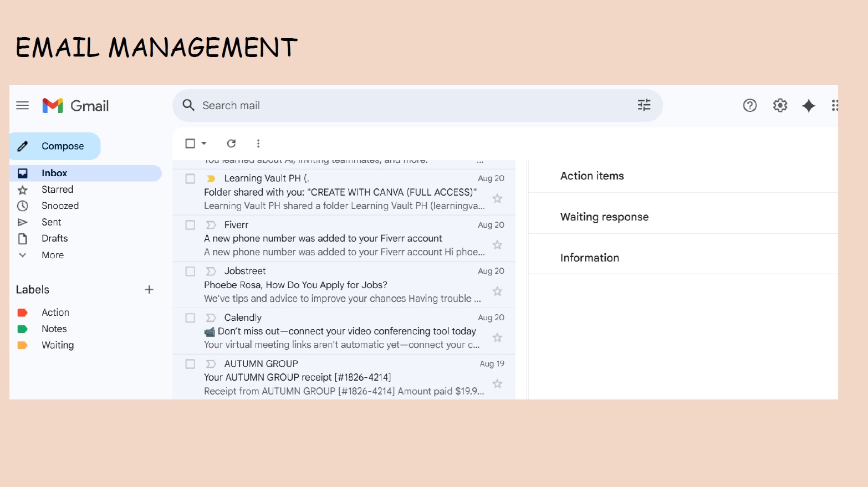Viewport: 868px width, 487px height.
Task: Star the Calendly email
Action: click(497, 337)
